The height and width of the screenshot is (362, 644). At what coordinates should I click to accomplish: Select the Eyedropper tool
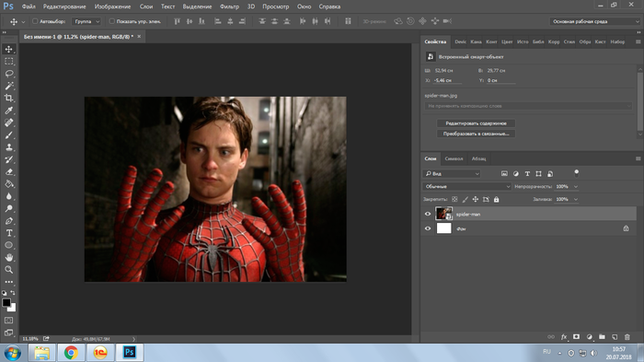pyautogui.click(x=8, y=111)
